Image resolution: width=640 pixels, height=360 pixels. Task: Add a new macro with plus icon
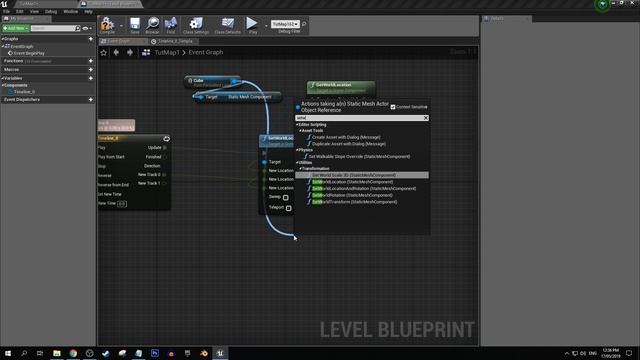(91, 69)
